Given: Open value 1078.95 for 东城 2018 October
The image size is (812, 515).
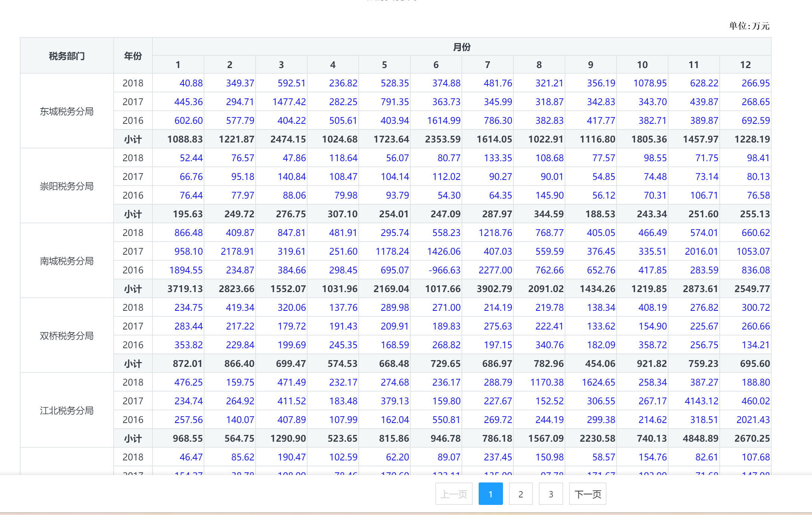Looking at the screenshot, I should pos(650,83).
